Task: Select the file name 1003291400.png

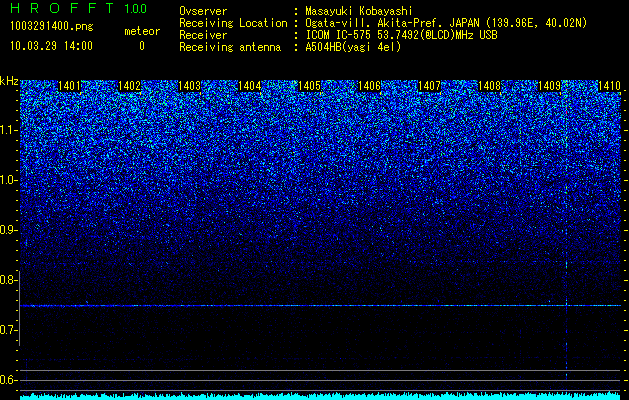Action: click(52, 26)
